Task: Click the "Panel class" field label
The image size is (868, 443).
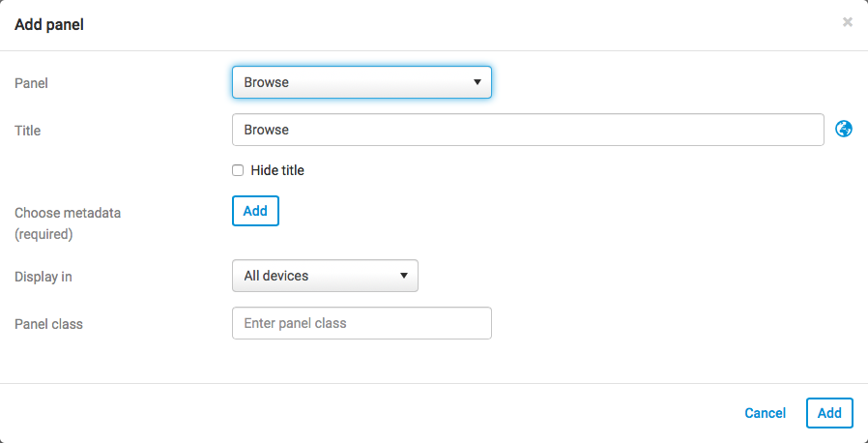Action: click(48, 324)
